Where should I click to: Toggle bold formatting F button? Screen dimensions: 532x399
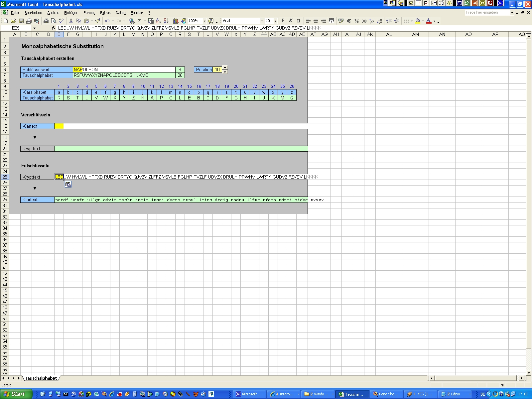click(283, 21)
